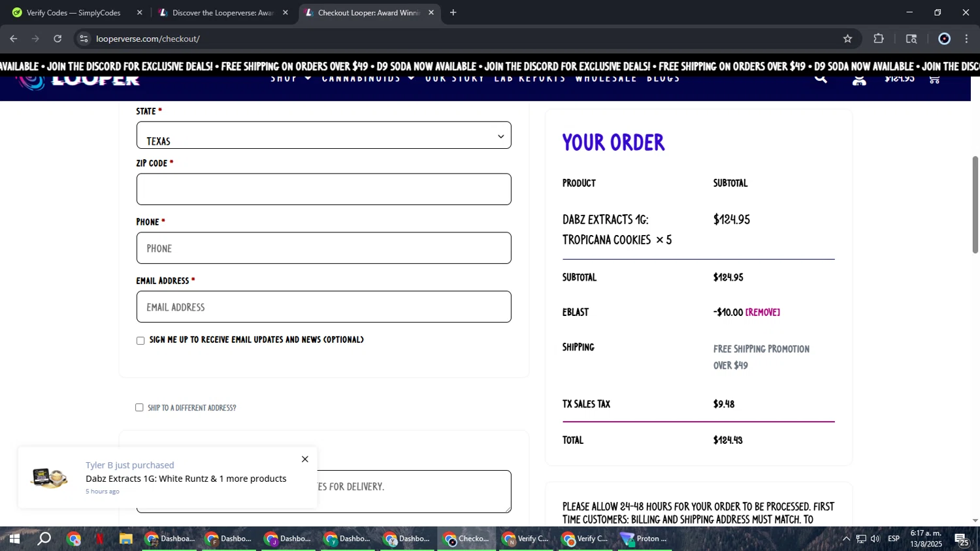
Task: Click the product thumbnail in purchase popup
Action: pyautogui.click(x=50, y=478)
